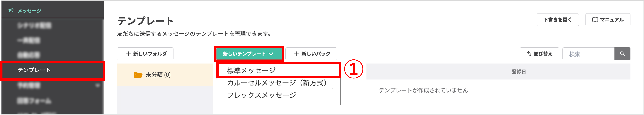Click the 新しいフォルダ button
The width and height of the screenshot is (644, 115).
[x=145, y=54]
